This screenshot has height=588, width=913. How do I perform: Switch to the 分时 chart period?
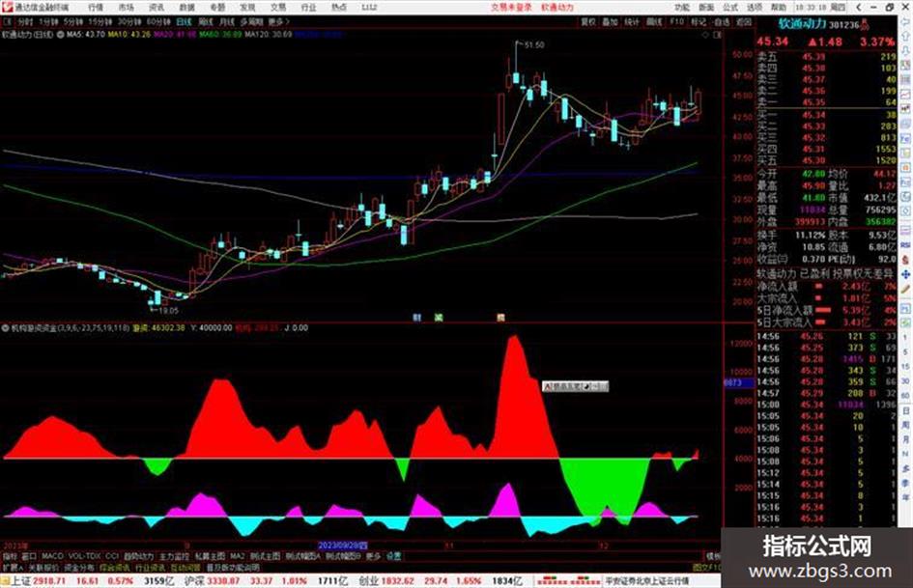[x=25, y=22]
